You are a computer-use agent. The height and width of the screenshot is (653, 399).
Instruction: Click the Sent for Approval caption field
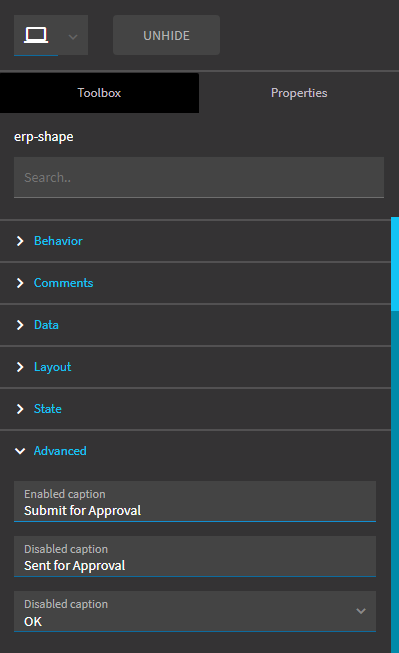[x=195, y=556]
